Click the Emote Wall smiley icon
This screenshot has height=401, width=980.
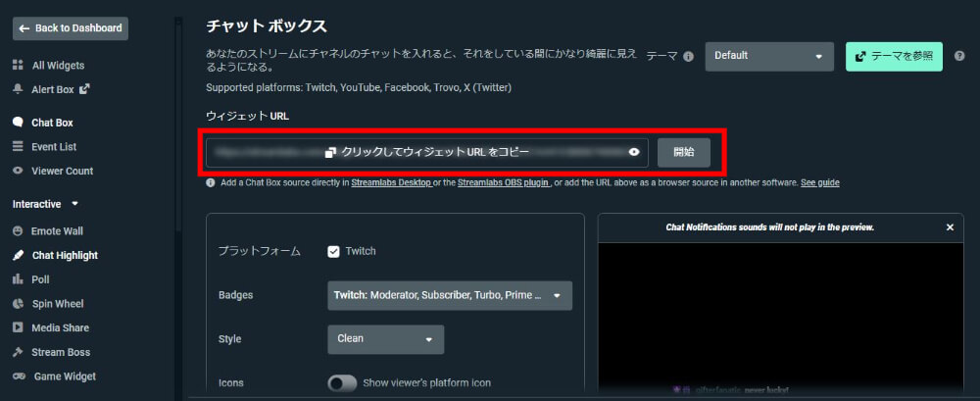pos(19,230)
